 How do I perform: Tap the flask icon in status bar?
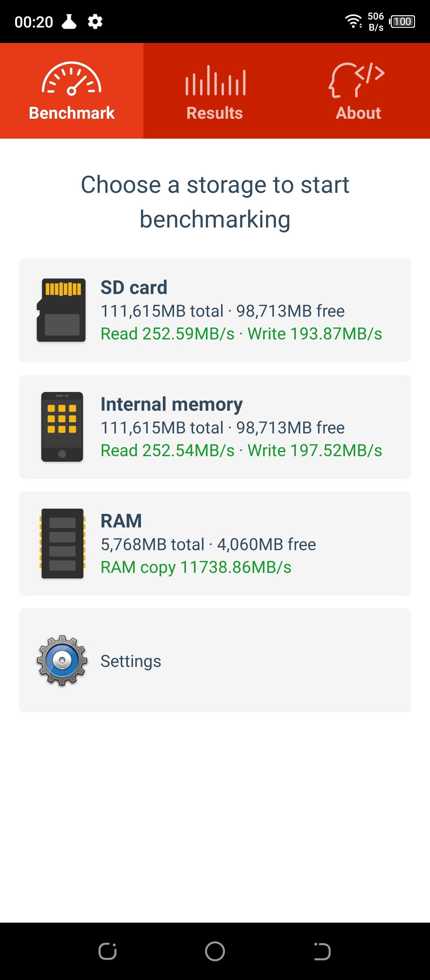pyautogui.click(x=69, y=22)
